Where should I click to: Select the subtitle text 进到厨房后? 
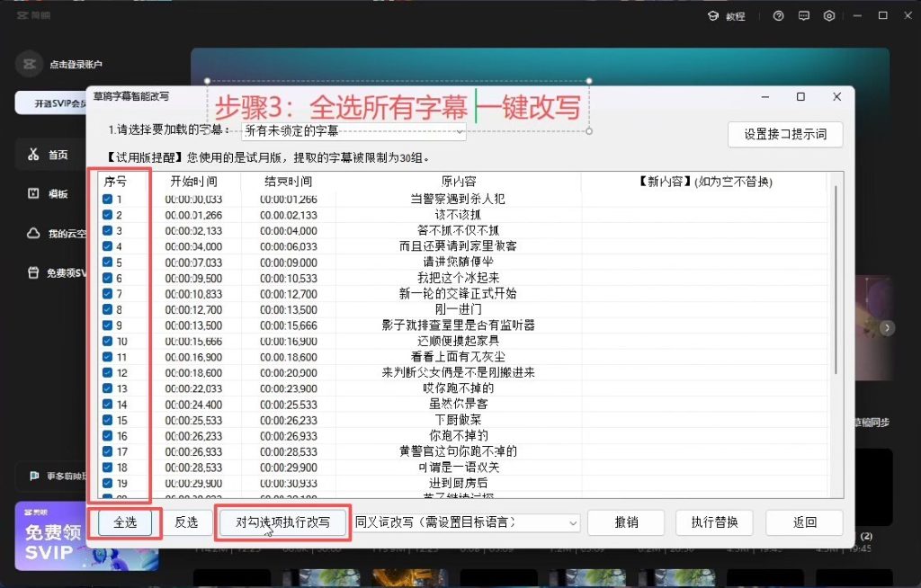(458, 483)
